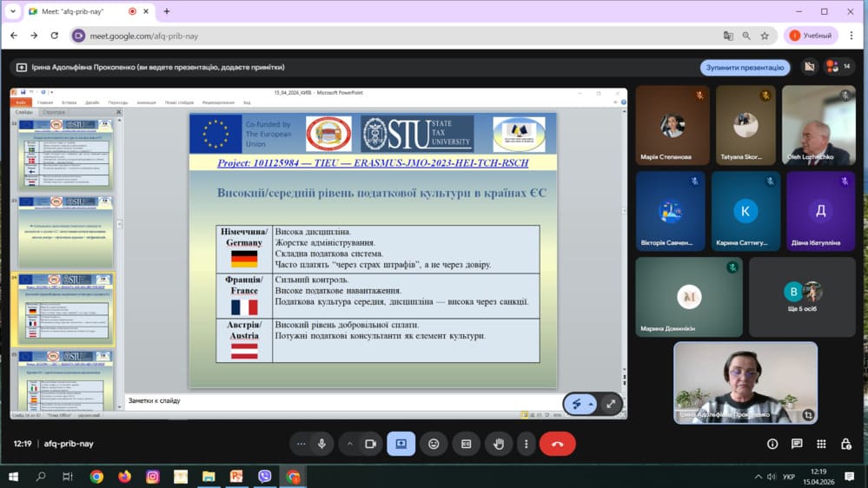Open more options three-dot menu
Viewport: 868px width, 488px height.
[526, 444]
